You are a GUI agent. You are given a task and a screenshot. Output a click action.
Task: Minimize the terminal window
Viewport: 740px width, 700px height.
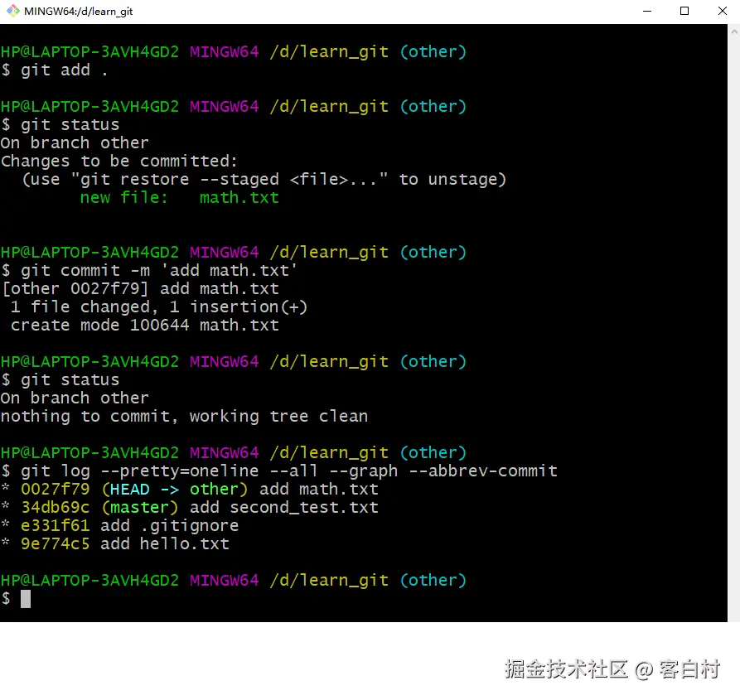pos(648,11)
